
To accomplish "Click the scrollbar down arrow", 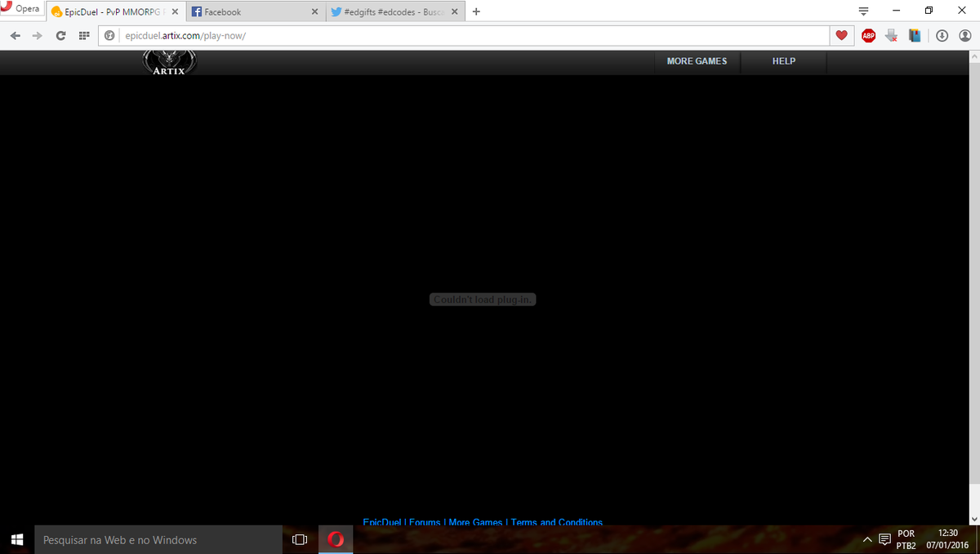I will 973,518.
